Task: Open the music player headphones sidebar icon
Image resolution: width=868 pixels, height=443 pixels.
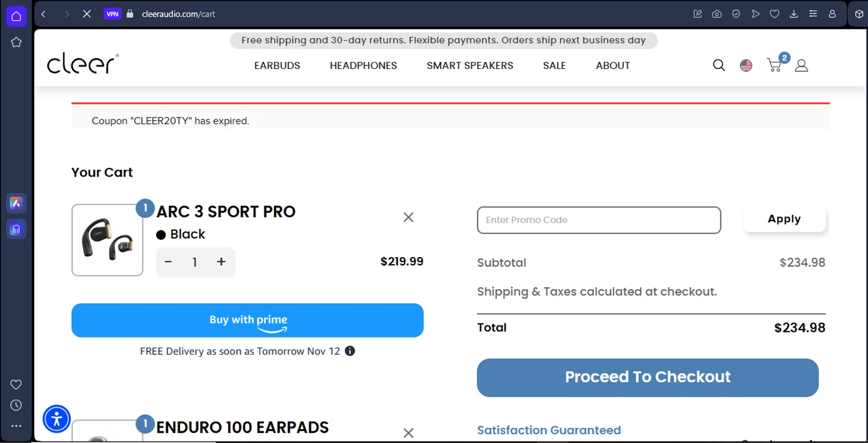Action: tap(16, 229)
